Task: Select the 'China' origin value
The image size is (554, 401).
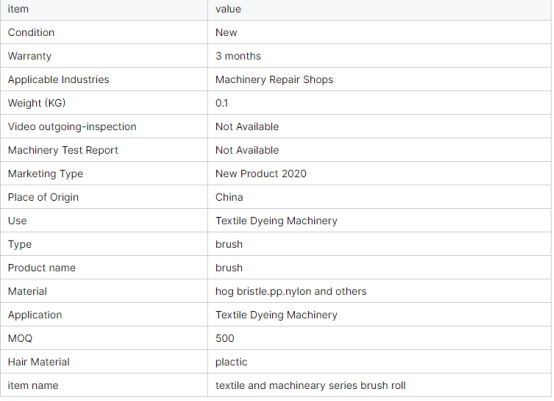Action: point(229,197)
